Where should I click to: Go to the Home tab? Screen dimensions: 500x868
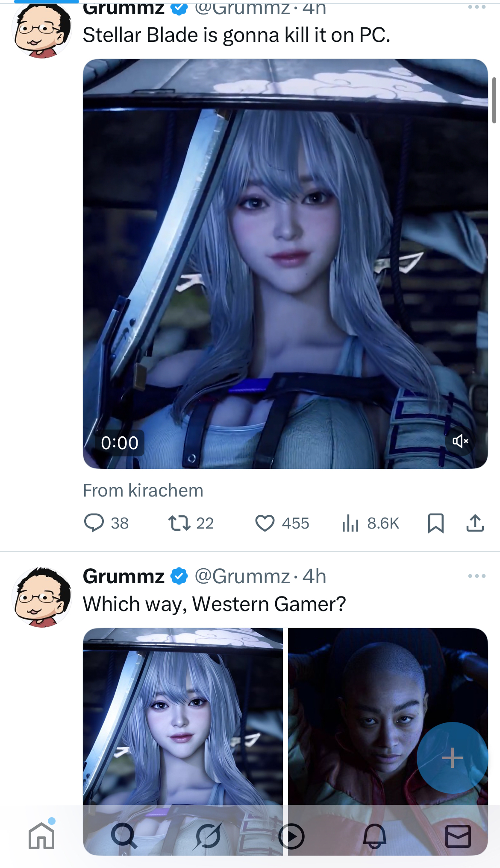(x=41, y=835)
